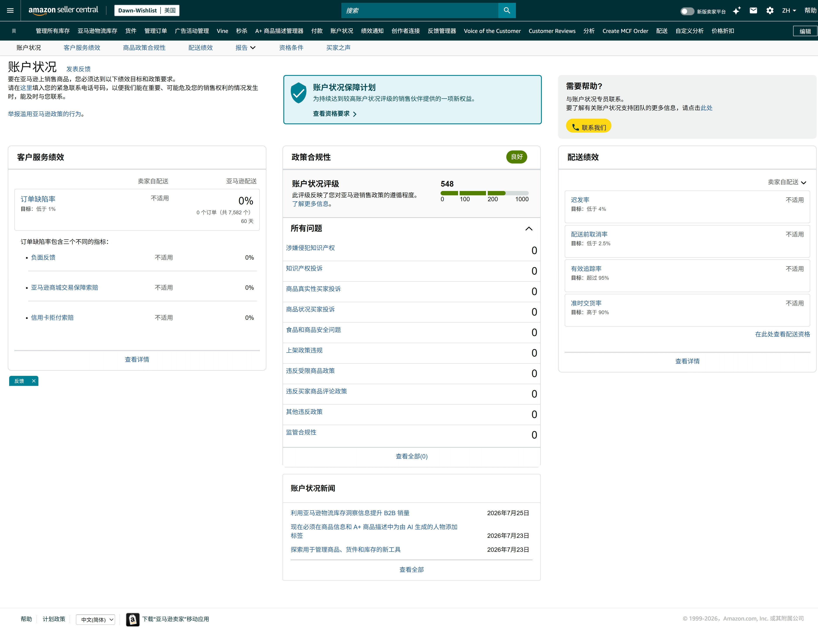The width and height of the screenshot is (818, 644).
Task: Open 商品真实性买家投诉 issue link
Action: (x=313, y=289)
